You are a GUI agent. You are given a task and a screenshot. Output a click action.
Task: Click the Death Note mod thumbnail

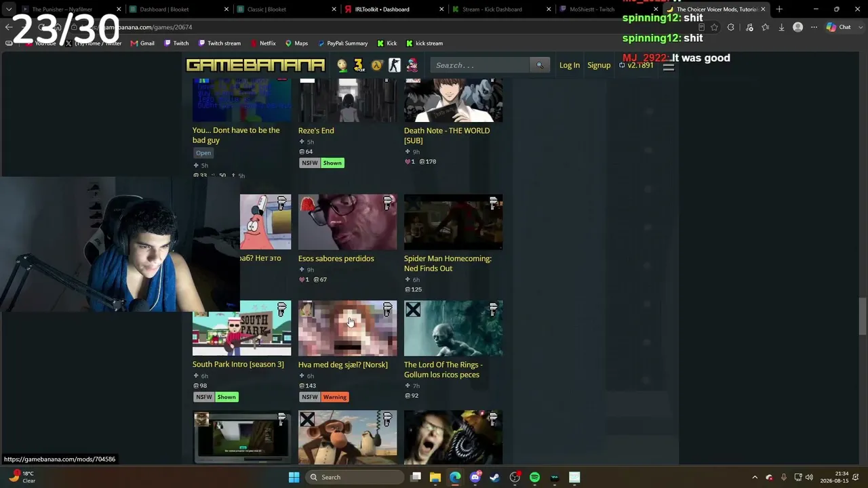tap(453, 100)
